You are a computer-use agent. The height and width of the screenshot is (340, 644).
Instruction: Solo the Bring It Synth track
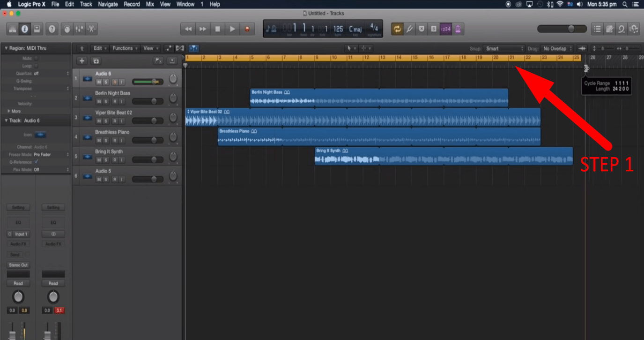click(x=106, y=160)
